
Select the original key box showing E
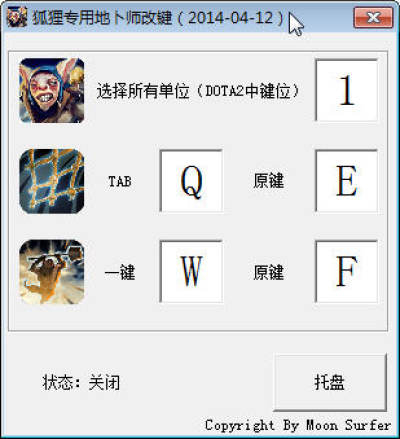(346, 181)
